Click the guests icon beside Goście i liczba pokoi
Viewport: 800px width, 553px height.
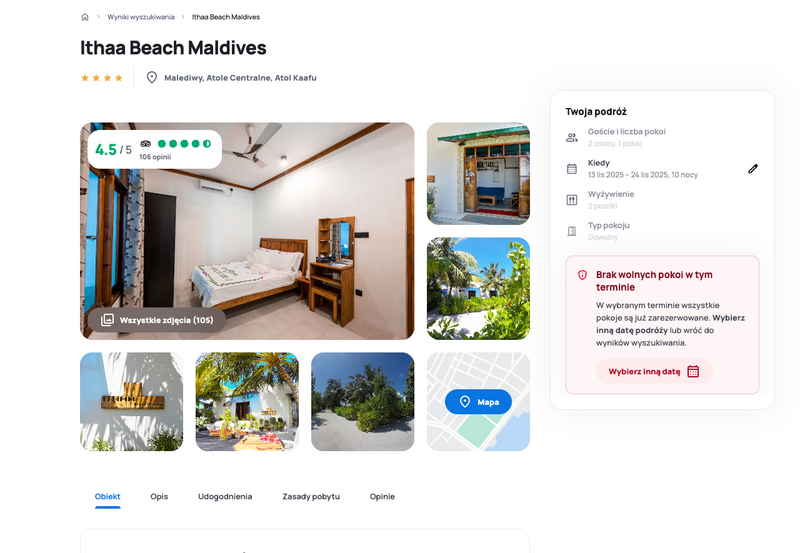[x=572, y=138]
